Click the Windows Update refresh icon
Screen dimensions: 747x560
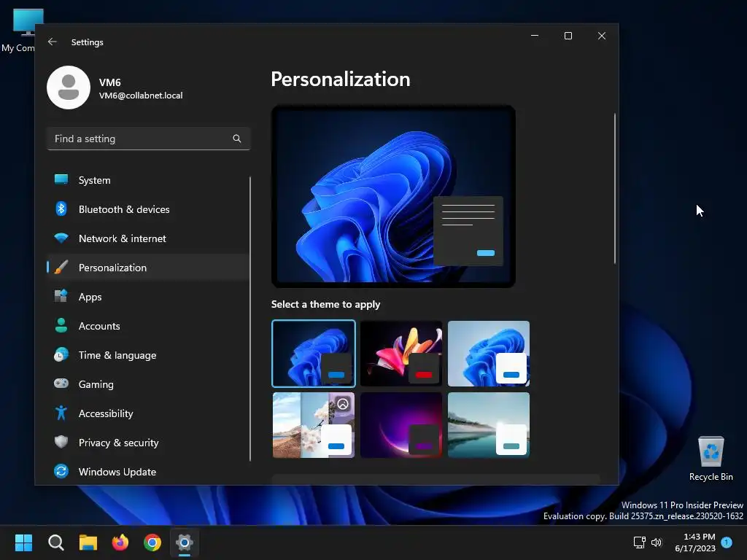point(61,471)
